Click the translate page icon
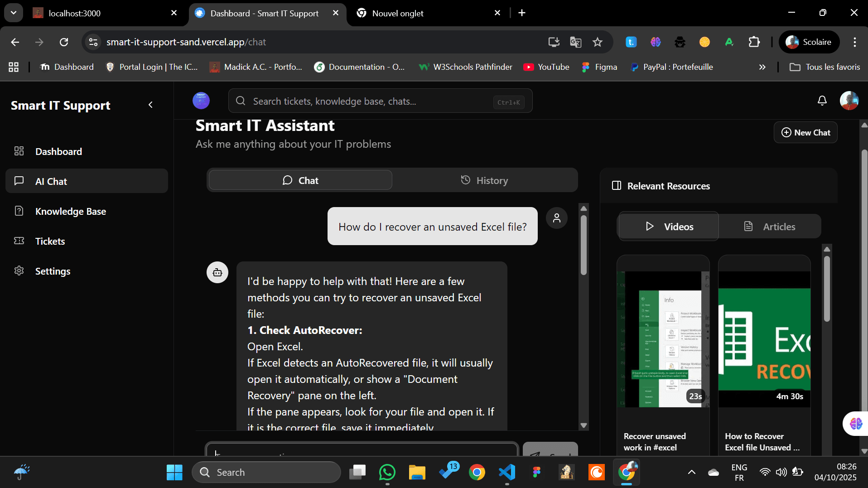The width and height of the screenshot is (868, 488). click(576, 42)
